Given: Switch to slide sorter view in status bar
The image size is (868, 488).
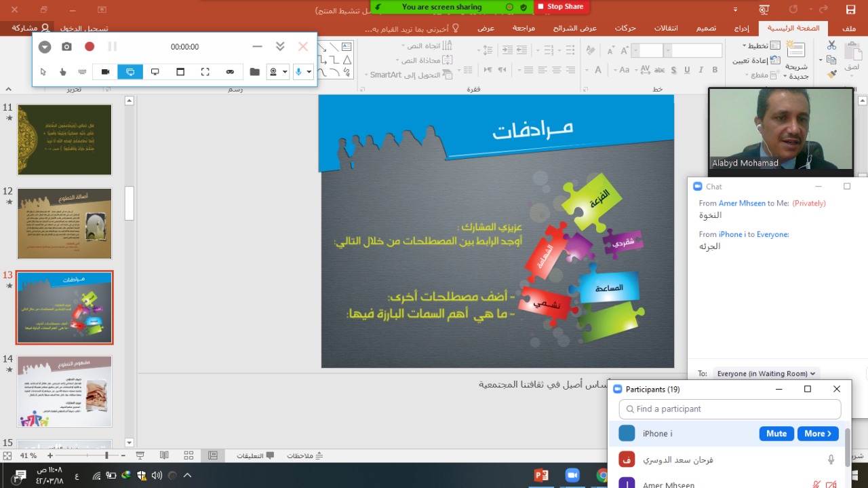Looking at the screenshot, I should click(x=189, y=455).
